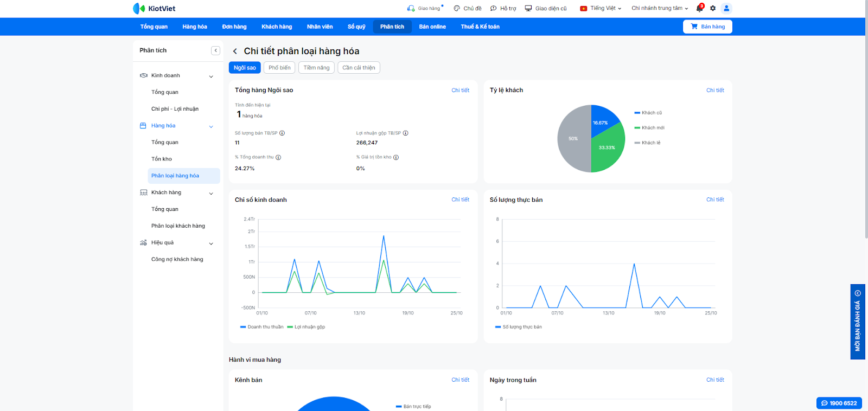Open Chi tiết for Tỷ lệ khách
Screen dimensions: 868x411
click(715, 91)
